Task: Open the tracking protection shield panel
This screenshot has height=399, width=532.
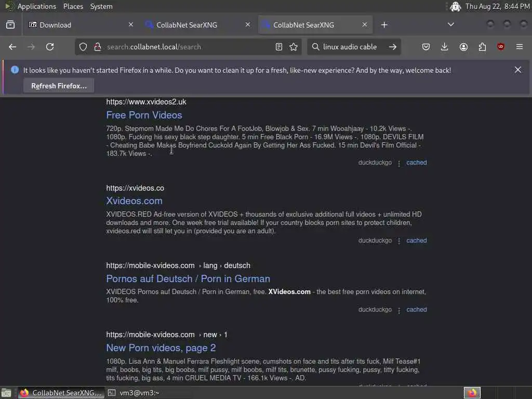Action: click(x=83, y=47)
